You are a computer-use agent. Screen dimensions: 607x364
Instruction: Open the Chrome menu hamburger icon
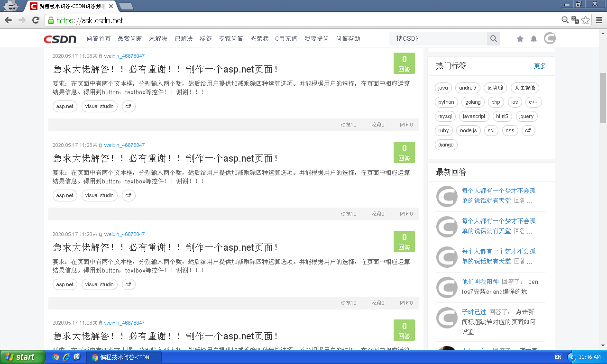599,20
